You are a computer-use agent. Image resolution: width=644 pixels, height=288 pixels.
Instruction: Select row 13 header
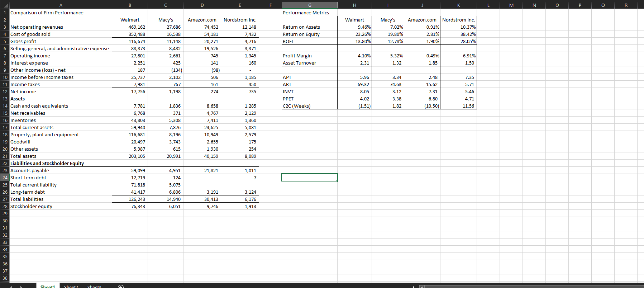tap(5, 99)
